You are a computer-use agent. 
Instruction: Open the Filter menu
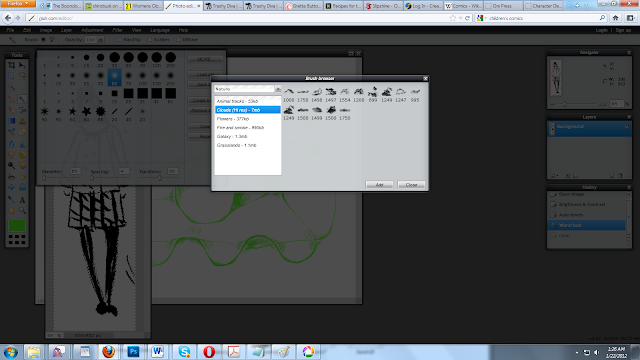118,30
